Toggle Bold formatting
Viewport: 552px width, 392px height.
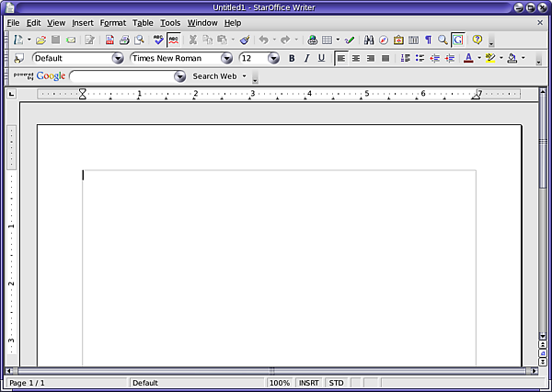point(292,58)
